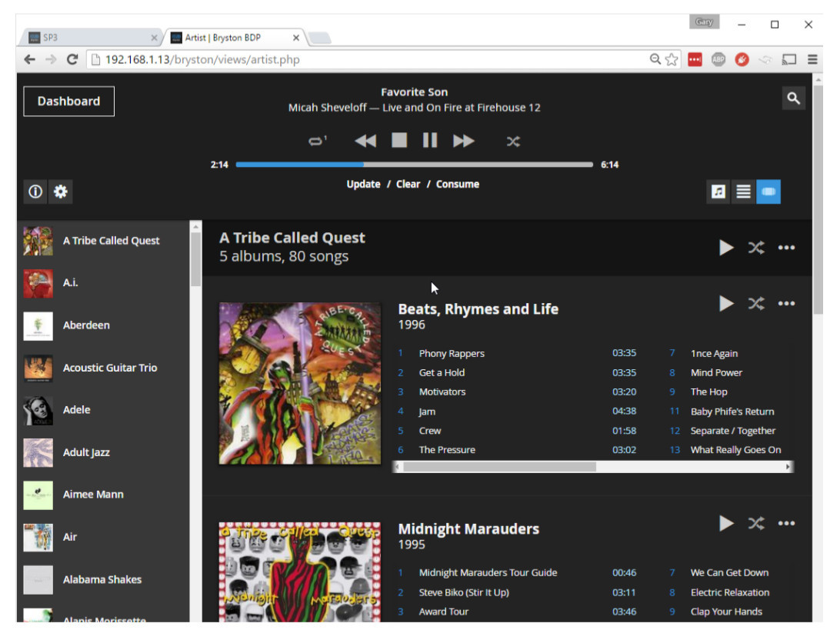This screenshot has width=840, height=640.
Task: Seek within the song progress bar
Action: coord(414,165)
